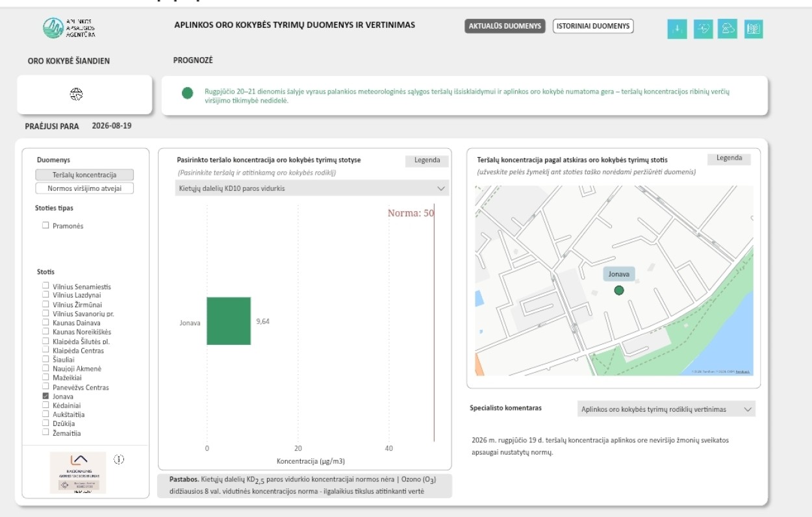Click the map attribution link
The image size is (812, 517).
[x=742, y=372]
